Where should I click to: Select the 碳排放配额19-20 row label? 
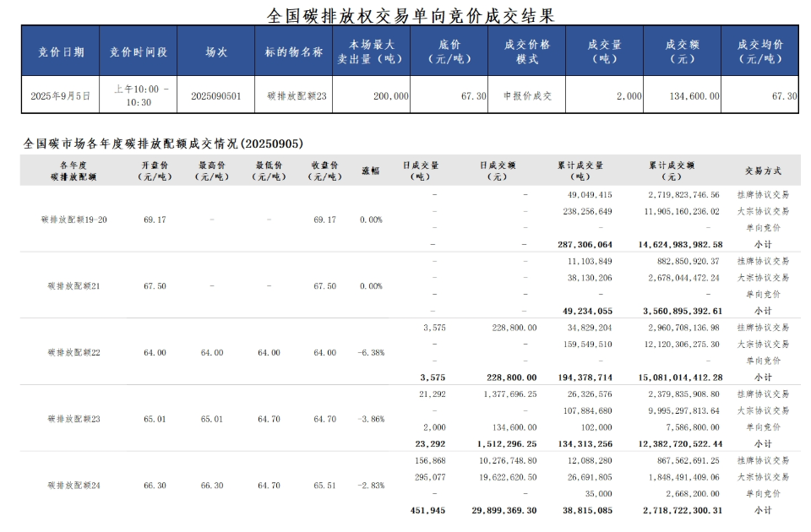[74, 220]
